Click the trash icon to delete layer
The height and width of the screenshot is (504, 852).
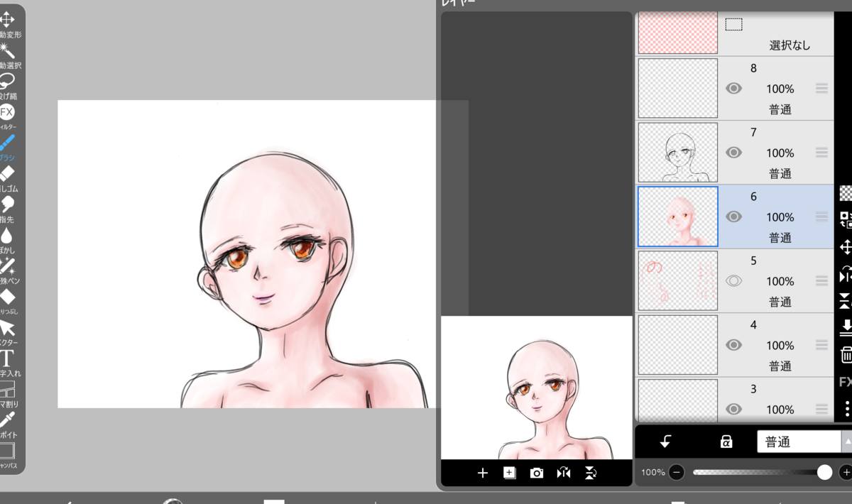pos(846,354)
